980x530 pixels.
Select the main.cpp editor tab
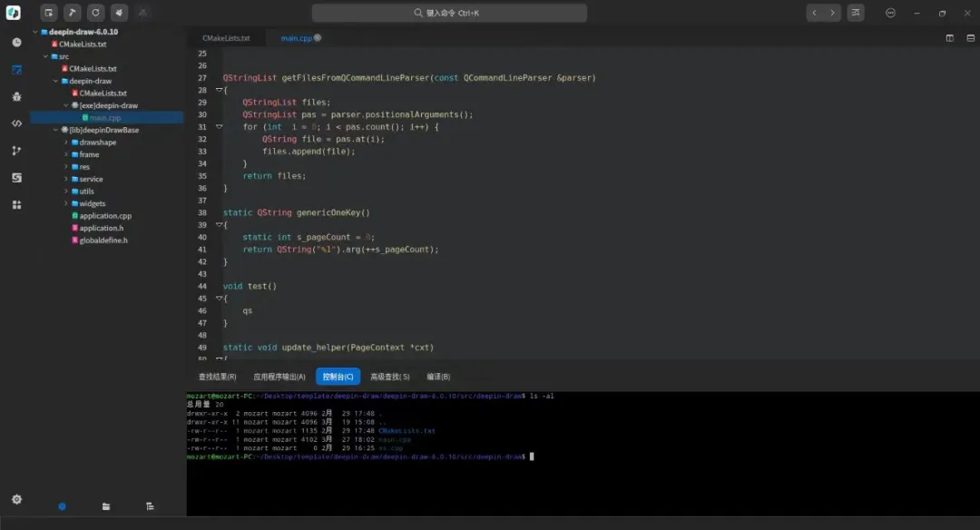pyautogui.click(x=296, y=38)
